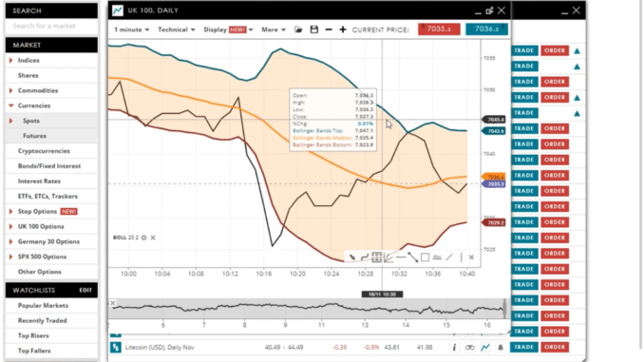Click navigator overview mini chart
The width and height of the screenshot is (644, 362).
(307, 308)
